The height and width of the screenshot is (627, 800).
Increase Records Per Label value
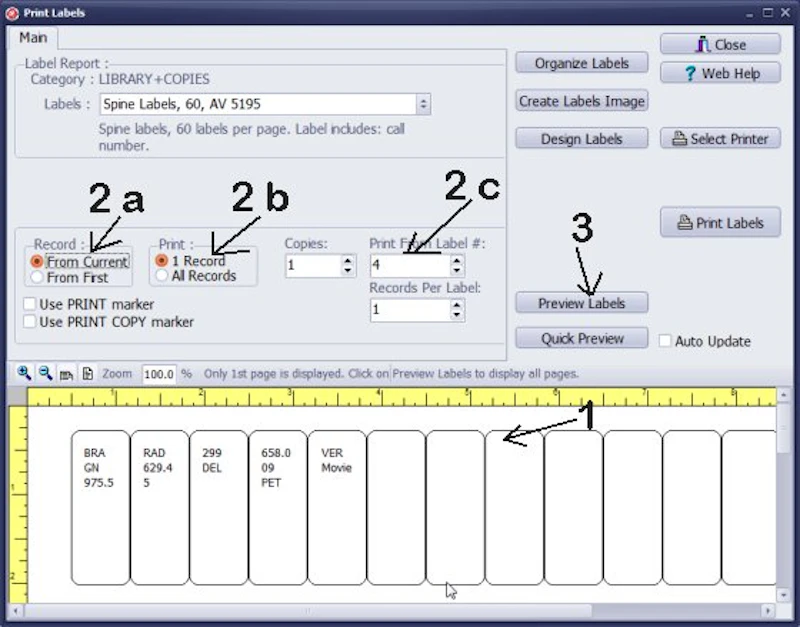click(x=457, y=305)
